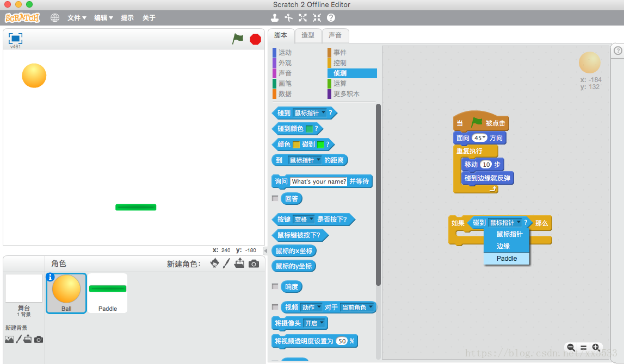Open the help panel question mark at the right edge
Screen dimensions: 624x364
point(618,51)
